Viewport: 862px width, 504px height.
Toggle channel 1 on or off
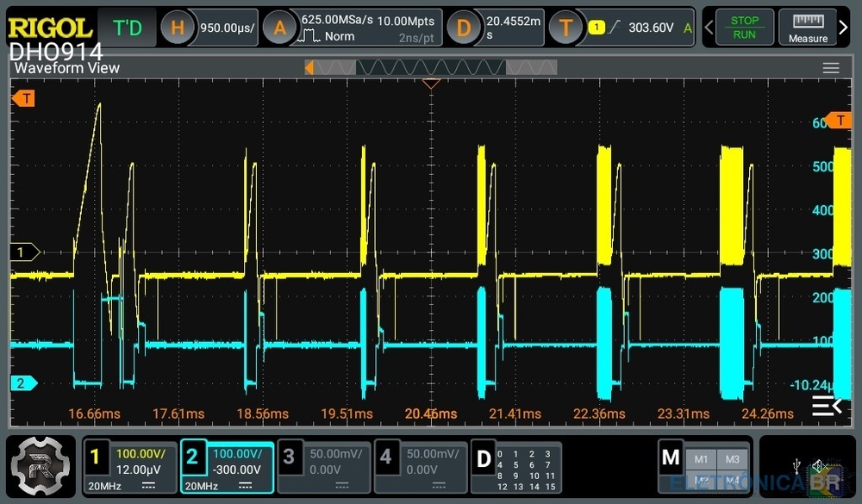(95, 456)
